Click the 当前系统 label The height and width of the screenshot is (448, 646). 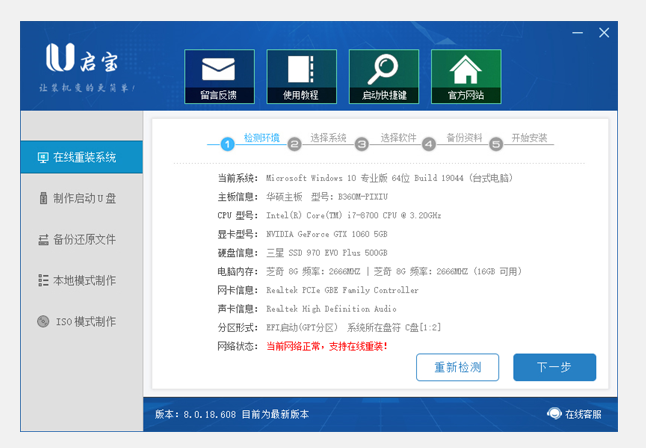[x=237, y=178]
